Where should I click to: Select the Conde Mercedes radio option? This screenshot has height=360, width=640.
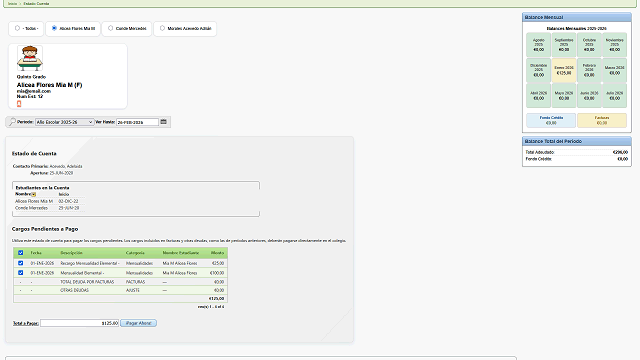(110, 28)
